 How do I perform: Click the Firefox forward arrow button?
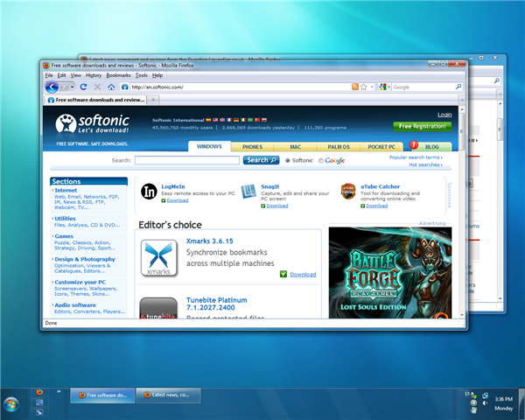[x=64, y=87]
